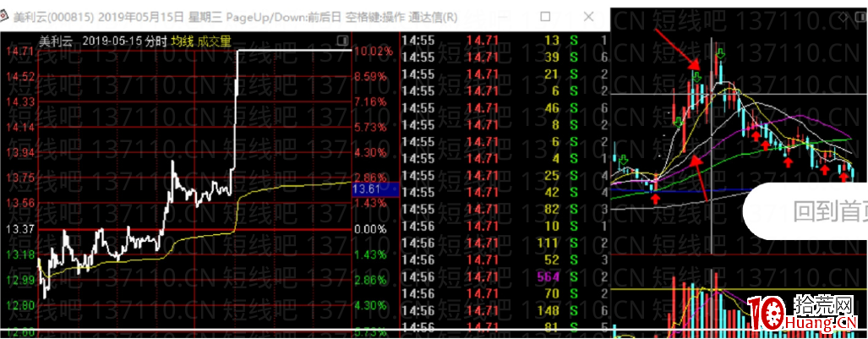This screenshot has height=339, width=868.
Task: Click the 10.02% limit-up percentage label
Action: (373, 51)
